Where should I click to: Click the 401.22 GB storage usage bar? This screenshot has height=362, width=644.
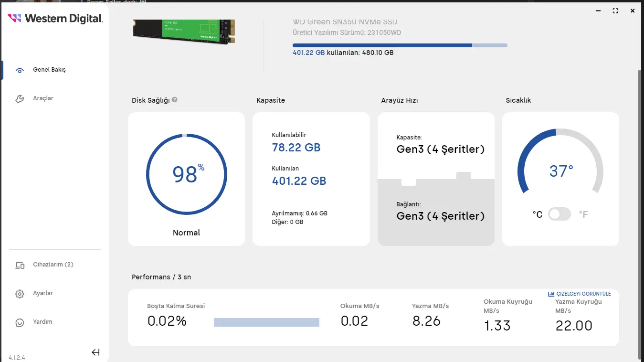[400, 45]
